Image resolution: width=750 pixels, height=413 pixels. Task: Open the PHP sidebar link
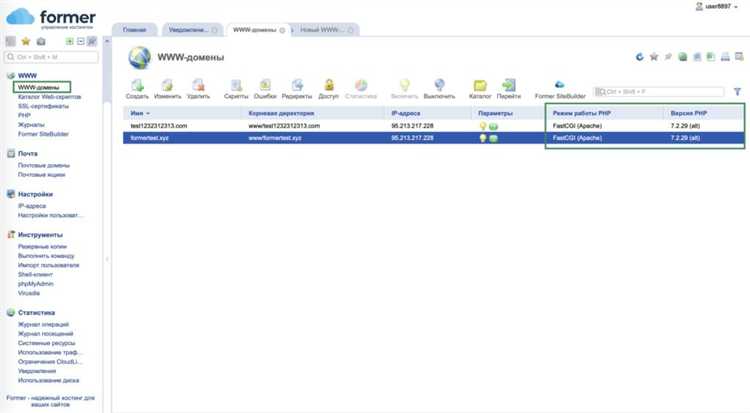[x=24, y=115]
